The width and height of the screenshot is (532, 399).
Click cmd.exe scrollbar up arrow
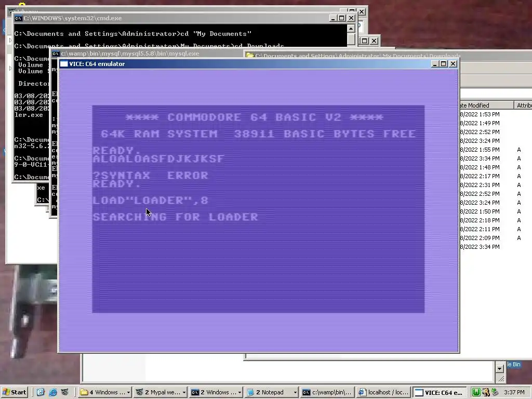click(351, 29)
